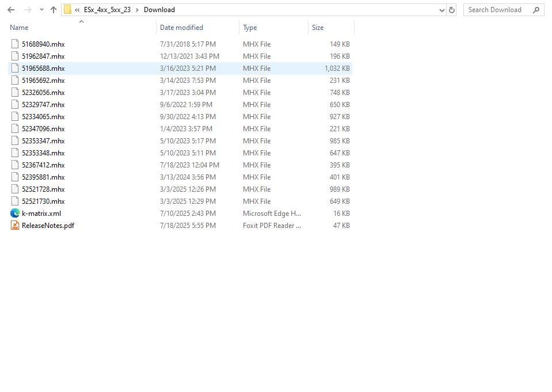Show hidden path via double chevron

coord(77,10)
